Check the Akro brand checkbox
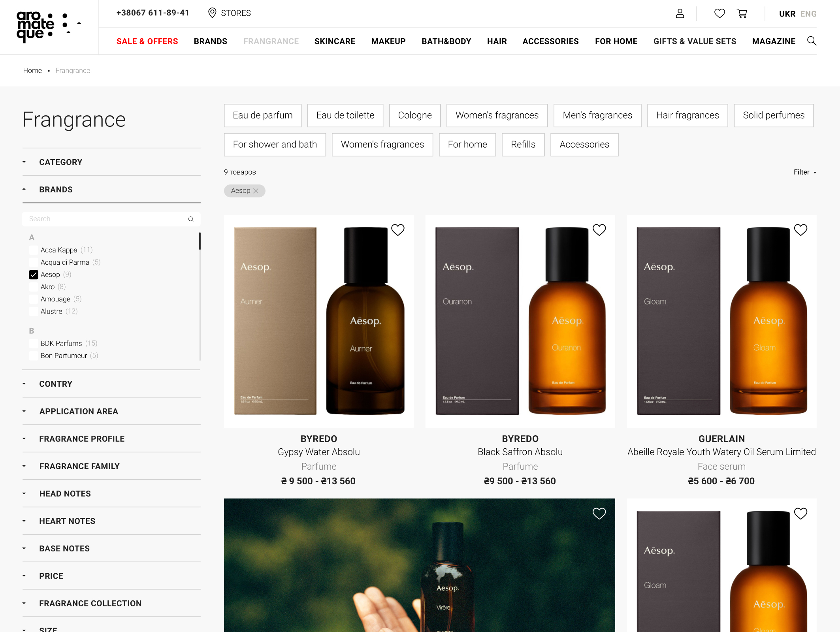The image size is (840, 632). 34,287
